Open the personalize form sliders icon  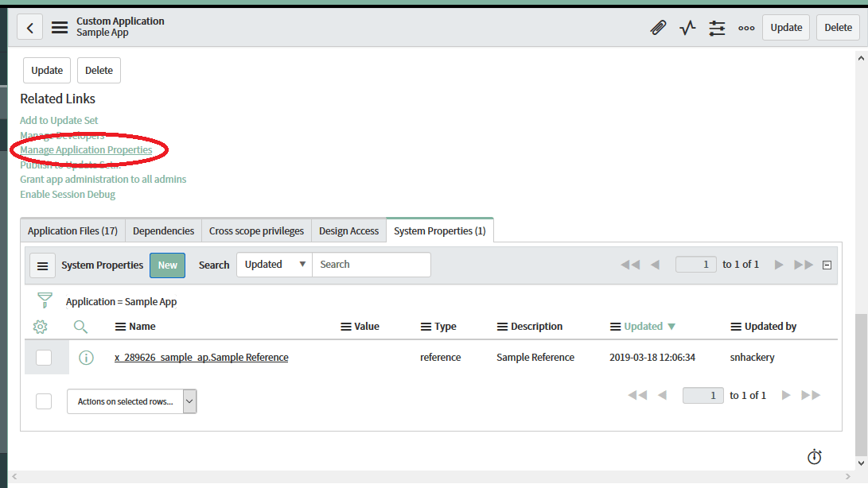coord(717,27)
